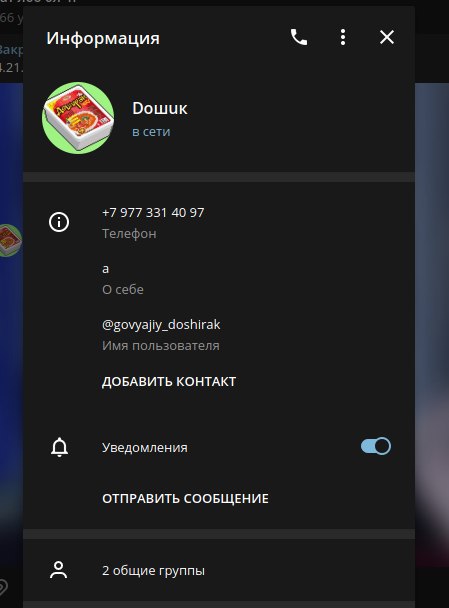Click the small Doshirak avatar behind the panel
The image size is (449, 608).
point(10,240)
